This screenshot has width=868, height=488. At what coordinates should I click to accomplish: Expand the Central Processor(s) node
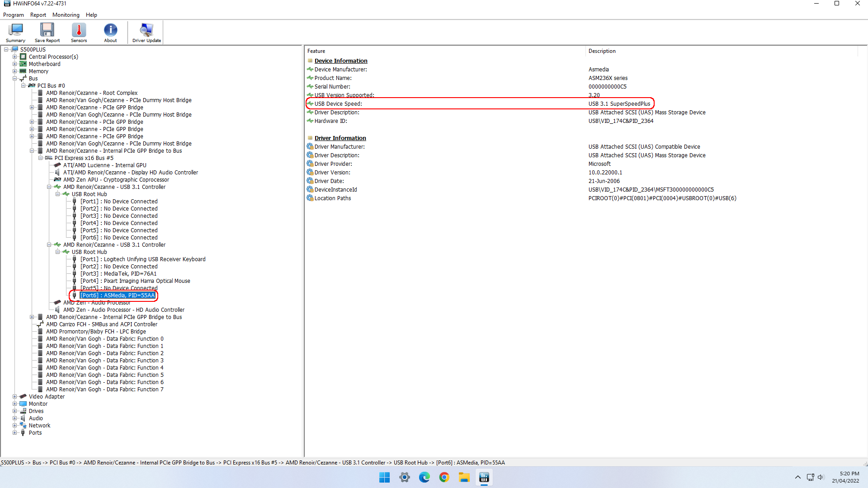pos(15,57)
